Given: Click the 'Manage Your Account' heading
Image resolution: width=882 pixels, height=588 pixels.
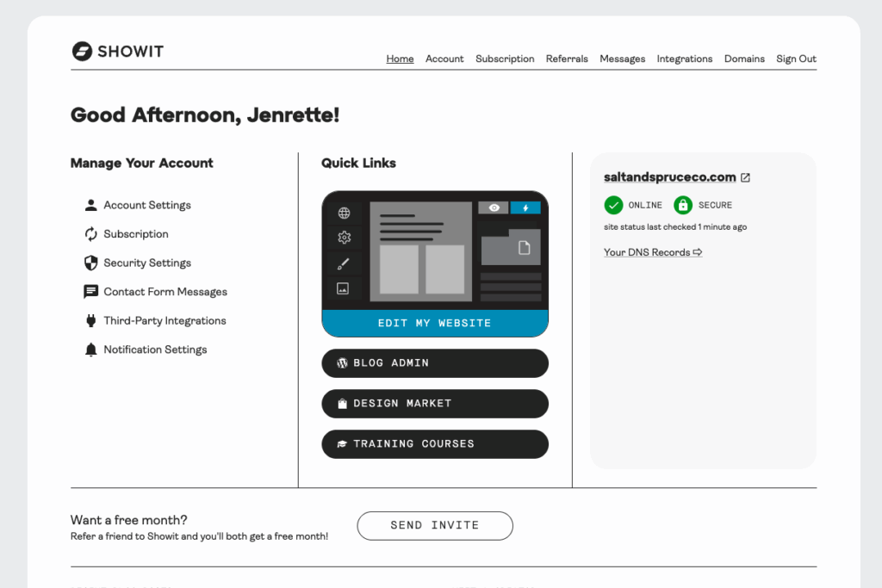Looking at the screenshot, I should click(142, 163).
